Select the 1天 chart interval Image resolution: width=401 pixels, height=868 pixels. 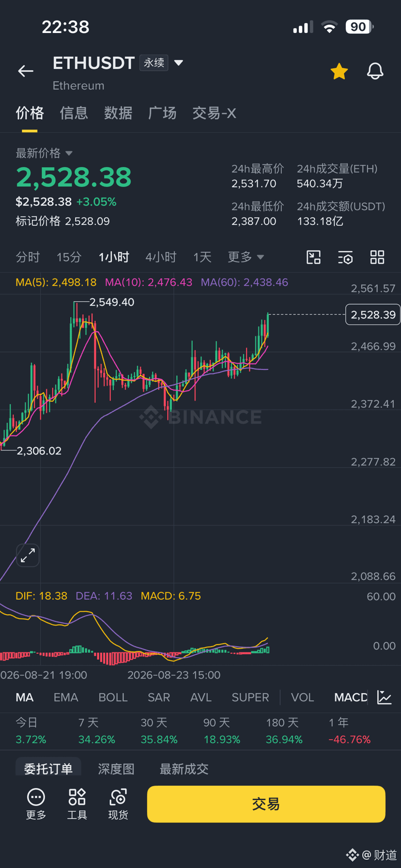pyautogui.click(x=202, y=257)
